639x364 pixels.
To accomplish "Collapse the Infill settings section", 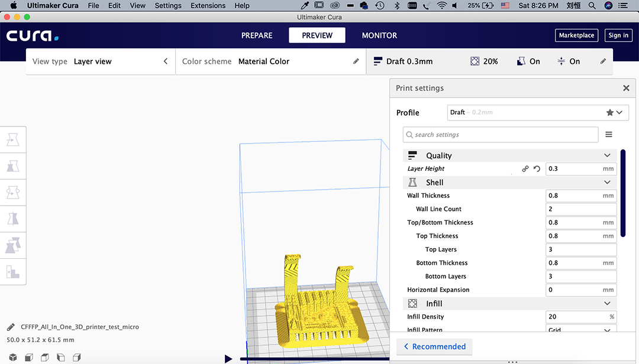I will 607,303.
